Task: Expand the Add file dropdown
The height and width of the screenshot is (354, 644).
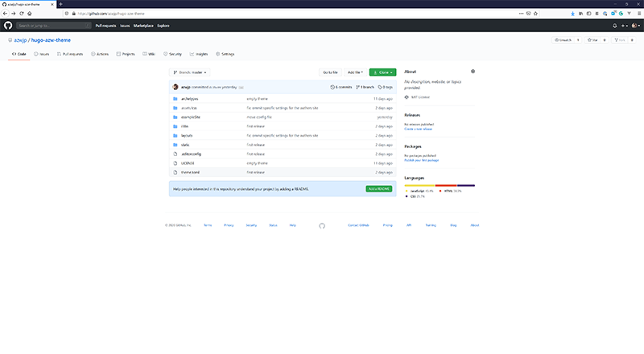Action: tap(355, 72)
